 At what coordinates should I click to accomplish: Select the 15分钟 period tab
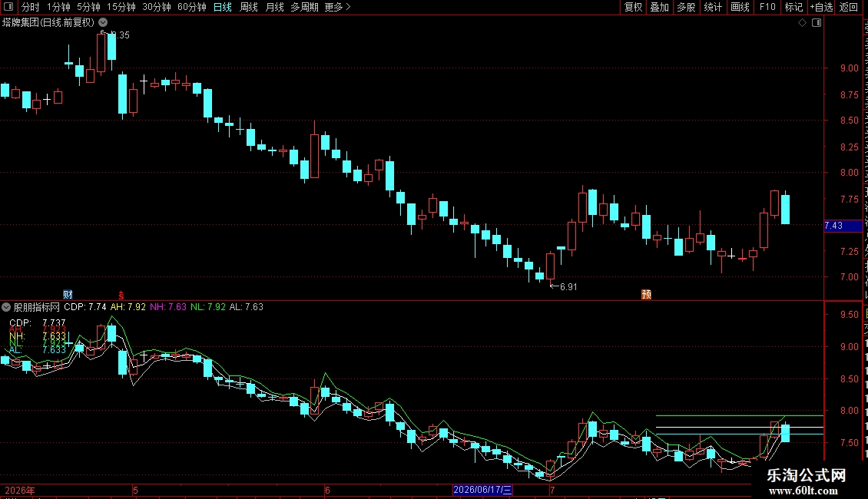coord(121,7)
